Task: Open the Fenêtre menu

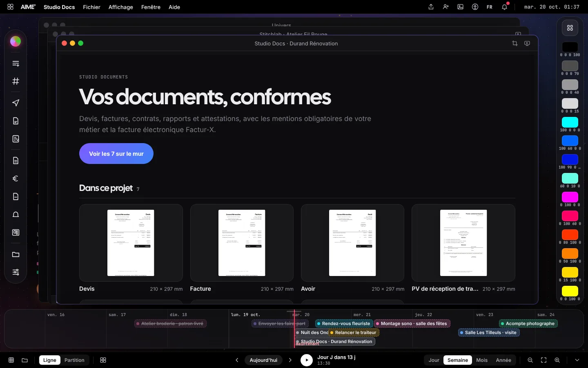Action: (151, 7)
